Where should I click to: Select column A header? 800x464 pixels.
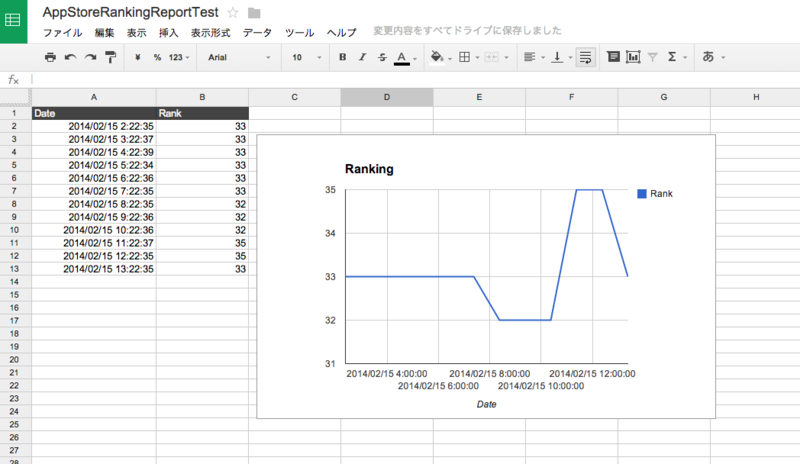click(94, 97)
